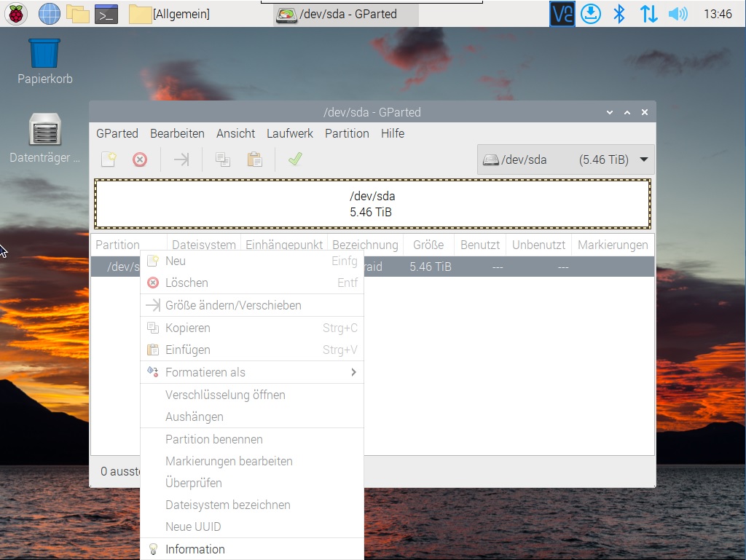
Task: Click the Benutzt column header
Action: pos(480,245)
